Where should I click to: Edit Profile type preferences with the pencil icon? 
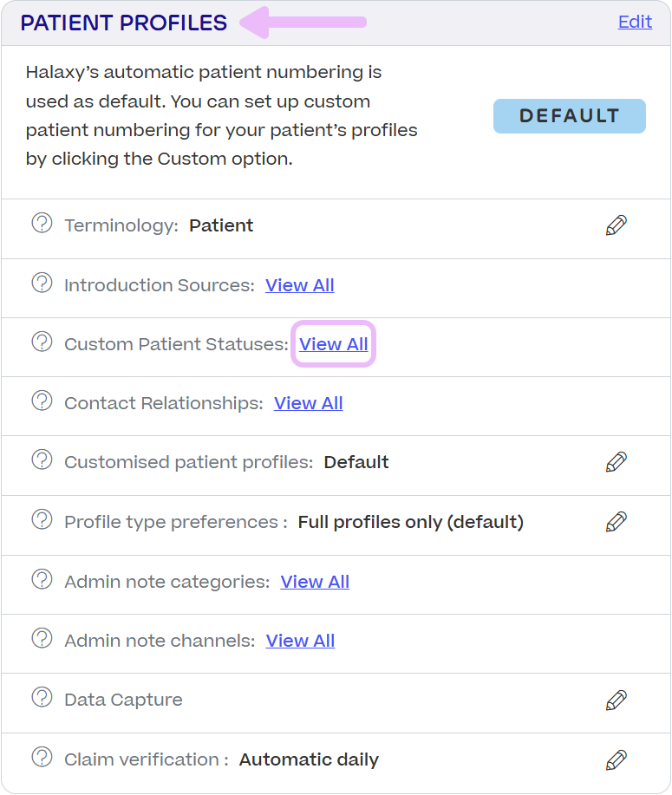[616, 521]
